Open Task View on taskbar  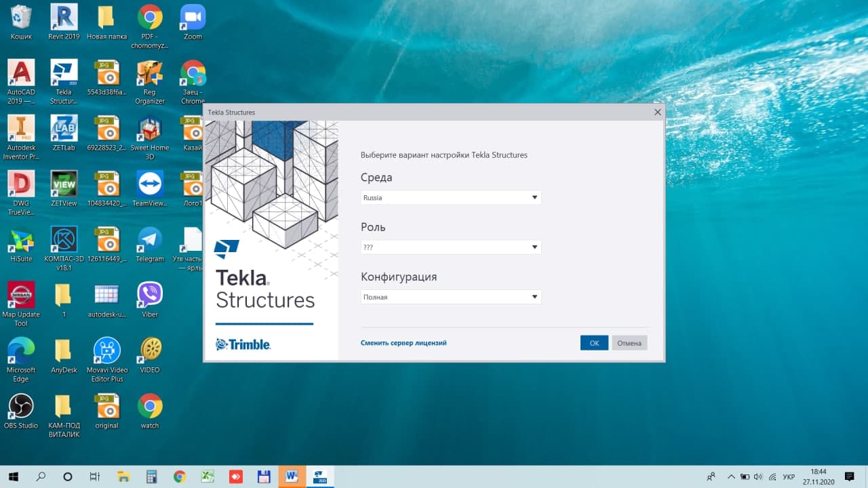[95, 476]
